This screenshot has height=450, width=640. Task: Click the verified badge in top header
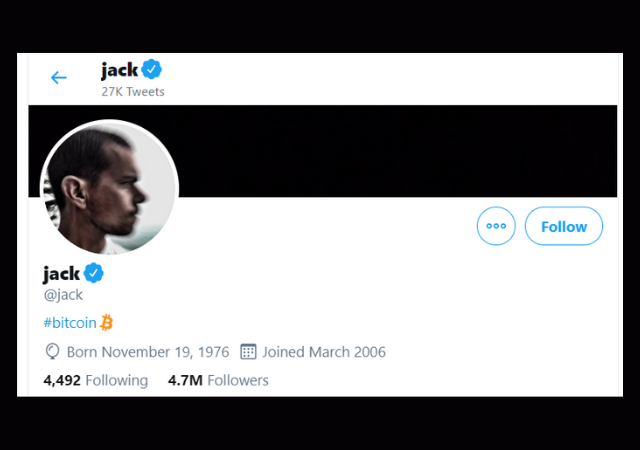152,70
